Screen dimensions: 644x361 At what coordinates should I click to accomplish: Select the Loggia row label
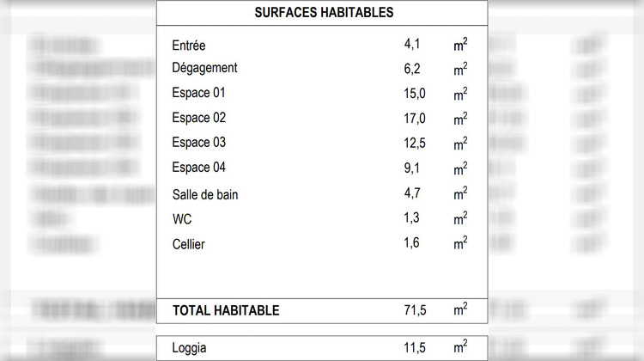pos(189,348)
